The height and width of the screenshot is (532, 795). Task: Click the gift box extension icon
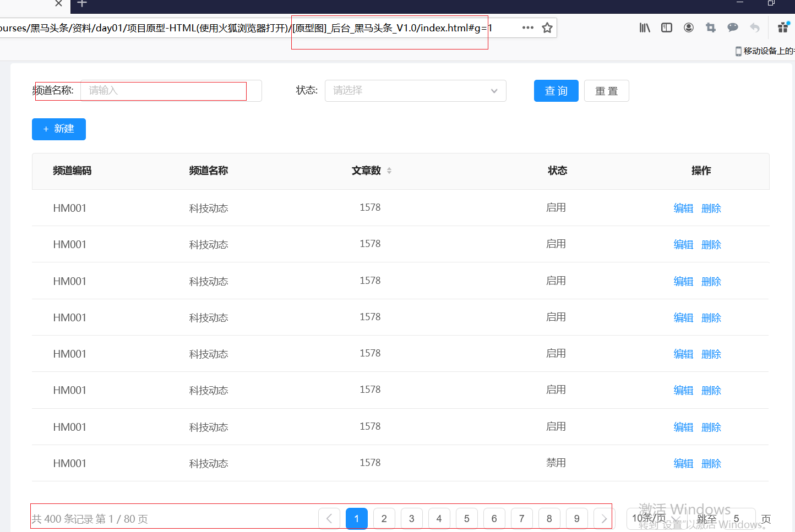(x=783, y=28)
